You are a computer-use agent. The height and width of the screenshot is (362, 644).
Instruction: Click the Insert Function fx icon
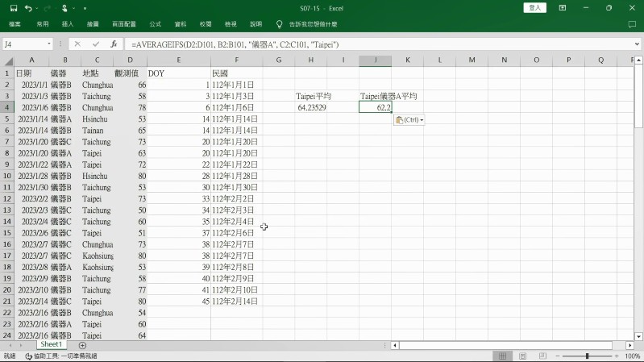click(x=114, y=44)
